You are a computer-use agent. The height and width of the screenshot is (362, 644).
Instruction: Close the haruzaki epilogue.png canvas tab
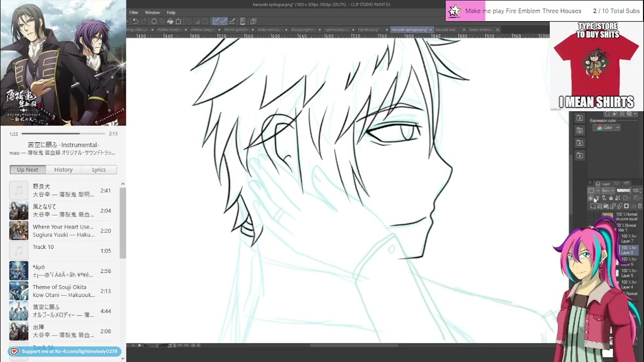click(431, 30)
